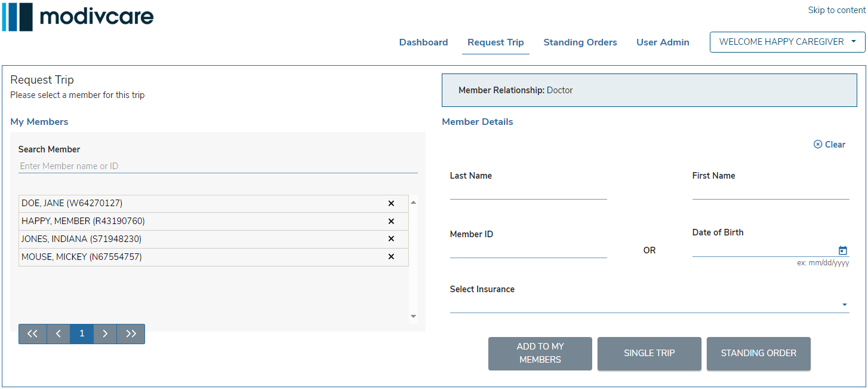Focus the First Name field
Image resolution: width=868 pixels, height=389 pixels.
771,192
